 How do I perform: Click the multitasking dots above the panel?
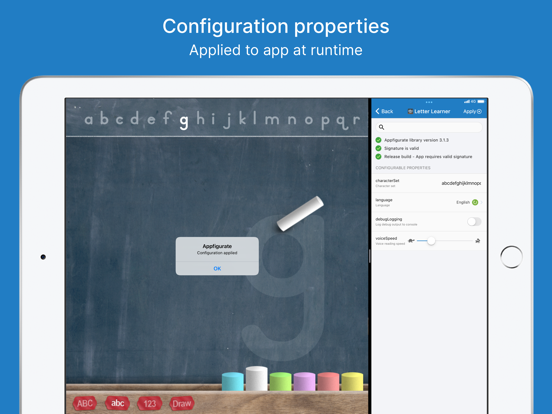point(429,102)
